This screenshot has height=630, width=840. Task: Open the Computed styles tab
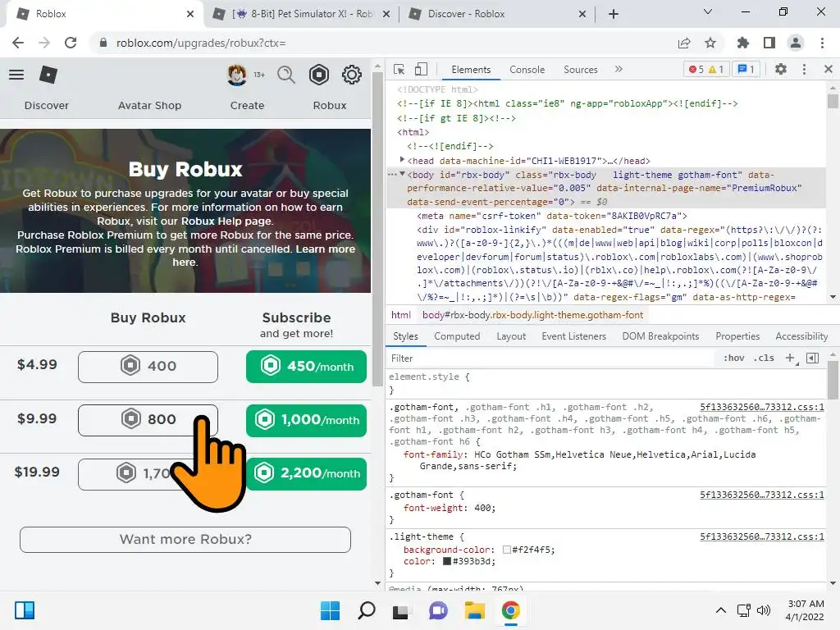click(x=457, y=336)
